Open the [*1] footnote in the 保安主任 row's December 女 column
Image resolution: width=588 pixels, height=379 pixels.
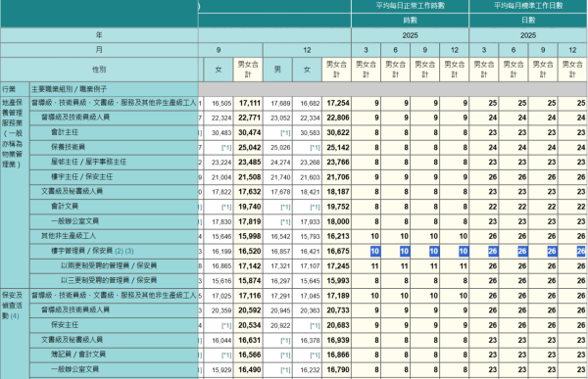315,326
